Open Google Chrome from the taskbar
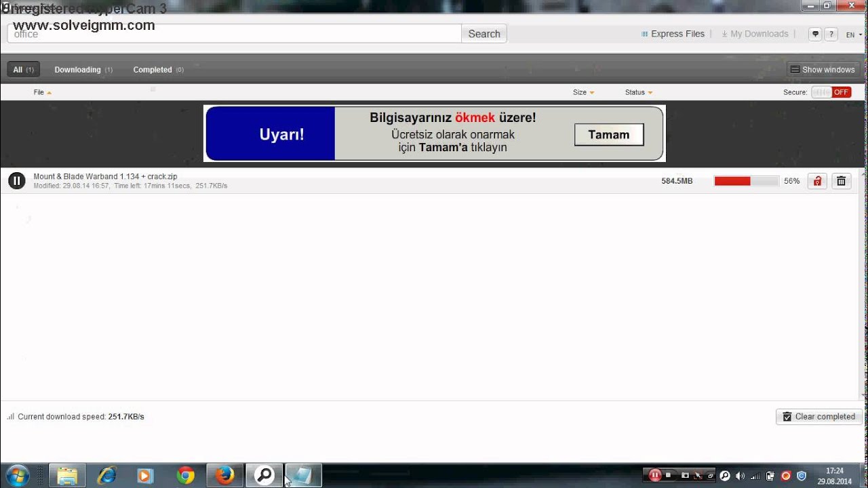The height and width of the screenshot is (488, 868). click(185, 476)
